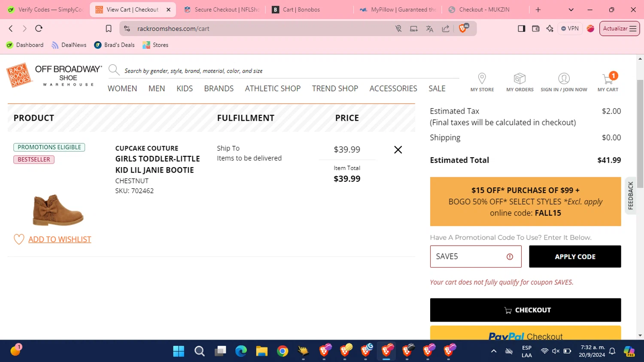Click the site settings icon in address bar
The width and height of the screenshot is (644, 362).
[127, 28]
